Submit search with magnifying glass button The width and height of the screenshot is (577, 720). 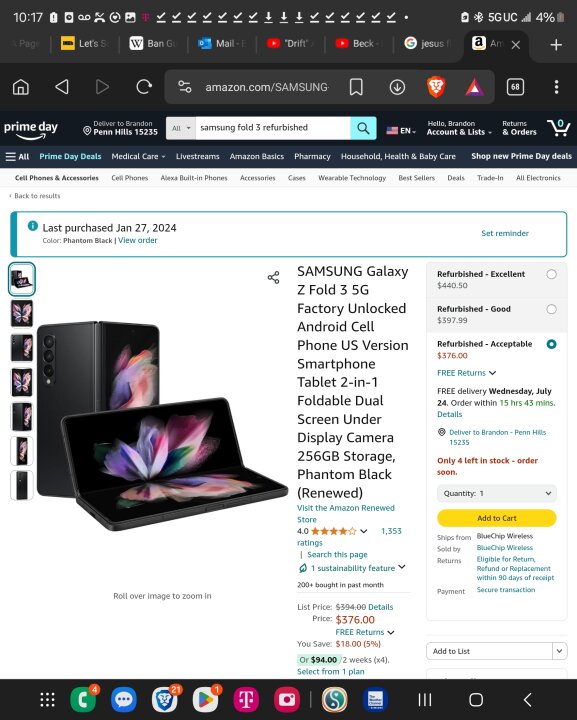coord(363,128)
